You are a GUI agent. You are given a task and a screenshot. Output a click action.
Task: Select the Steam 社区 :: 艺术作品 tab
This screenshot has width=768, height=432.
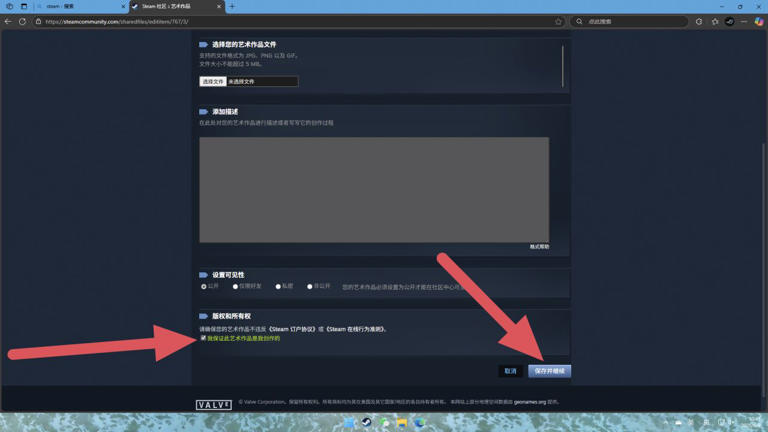tap(176, 6)
